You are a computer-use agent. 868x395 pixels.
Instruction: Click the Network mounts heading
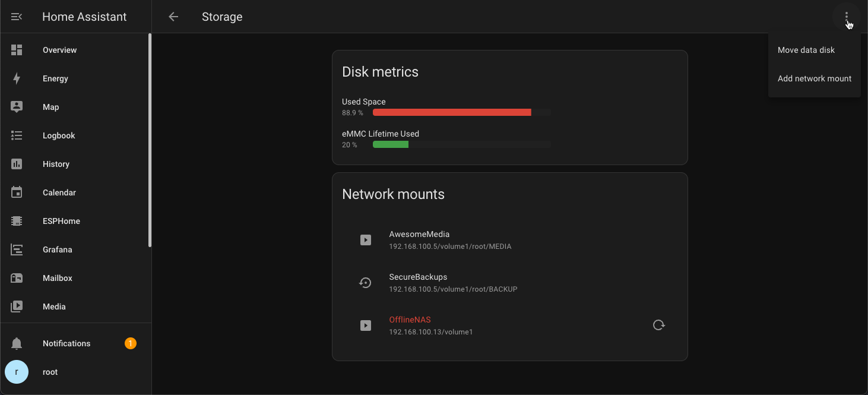[x=394, y=194]
